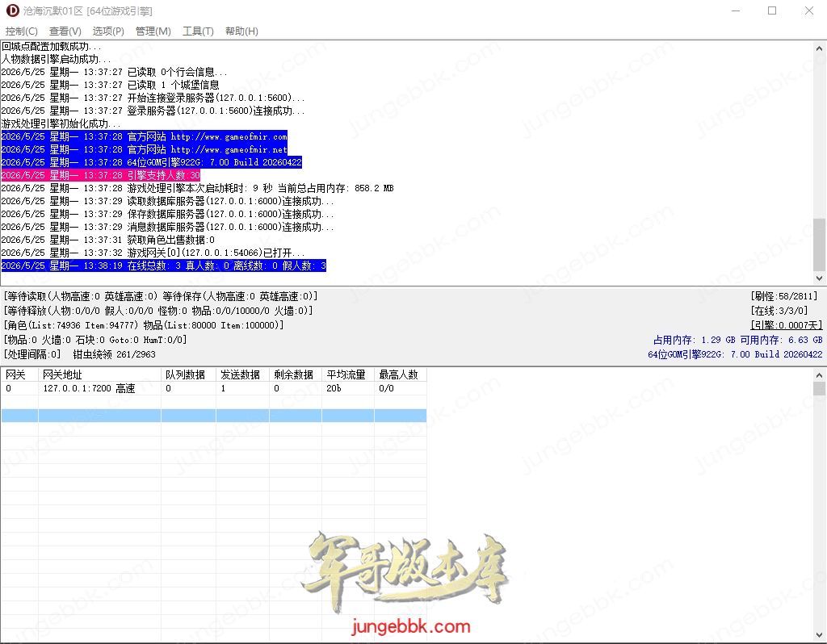Click the 网关 column header
Screen dimensions: 827x644
[x=19, y=374]
